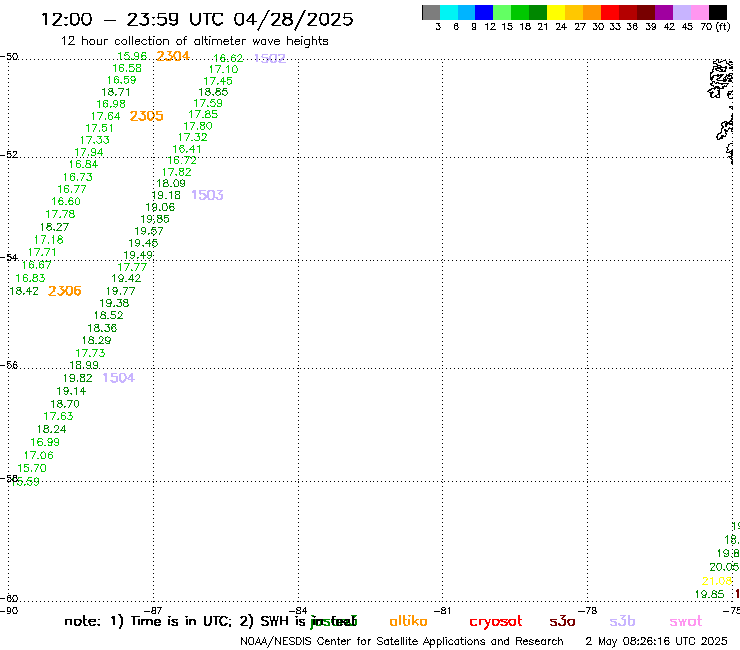Click the lavender s3b pass label 1502
This screenshot has height=650, width=740.
point(270,58)
